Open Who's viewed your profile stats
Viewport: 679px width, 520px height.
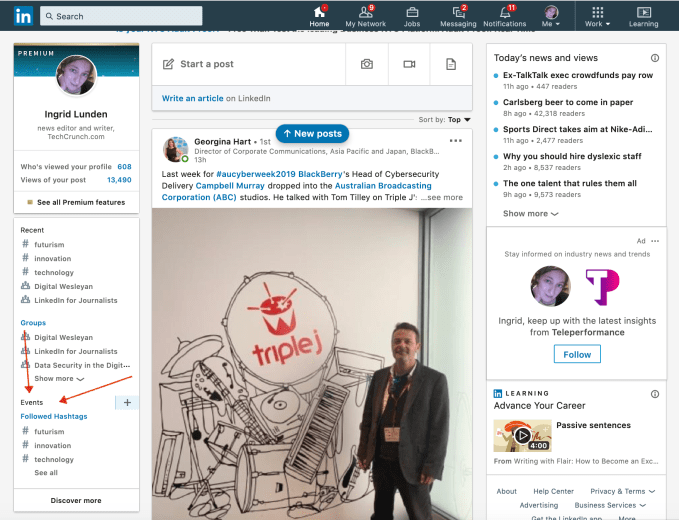[x=76, y=167]
